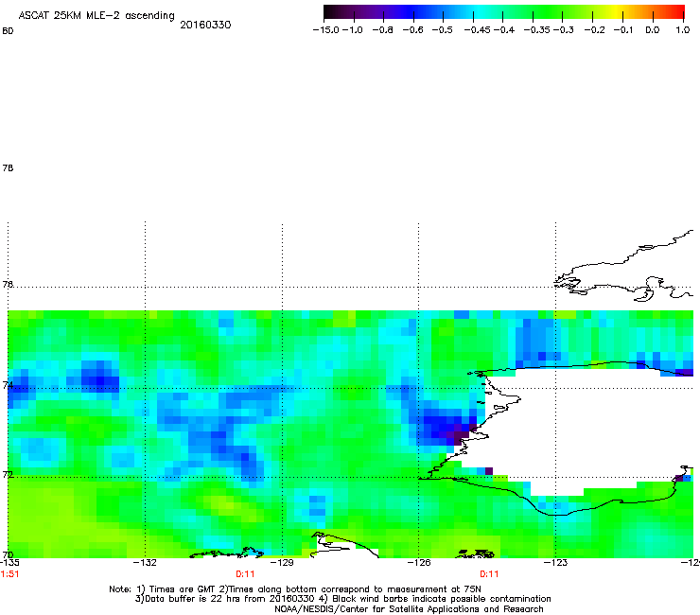
Task: Click the -0.1 color scale label
Action: tap(623, 30)
